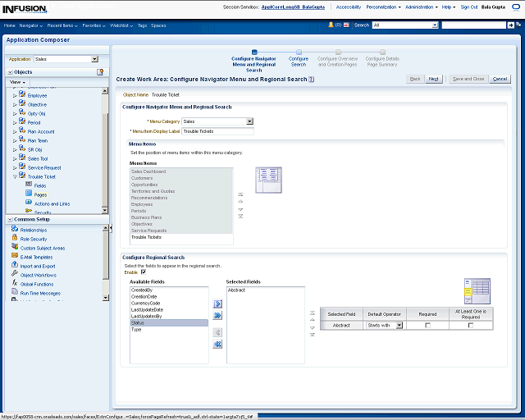Click the help icon beside page title
Viewport: 525px width, 420px height.
(x=312, y=79)
